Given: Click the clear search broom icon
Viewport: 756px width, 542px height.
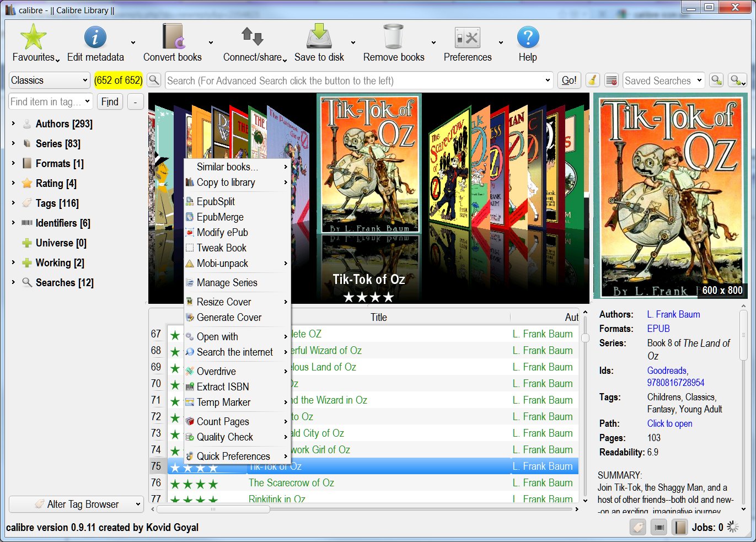Looking at the screenshot, I should pos(593,81).
